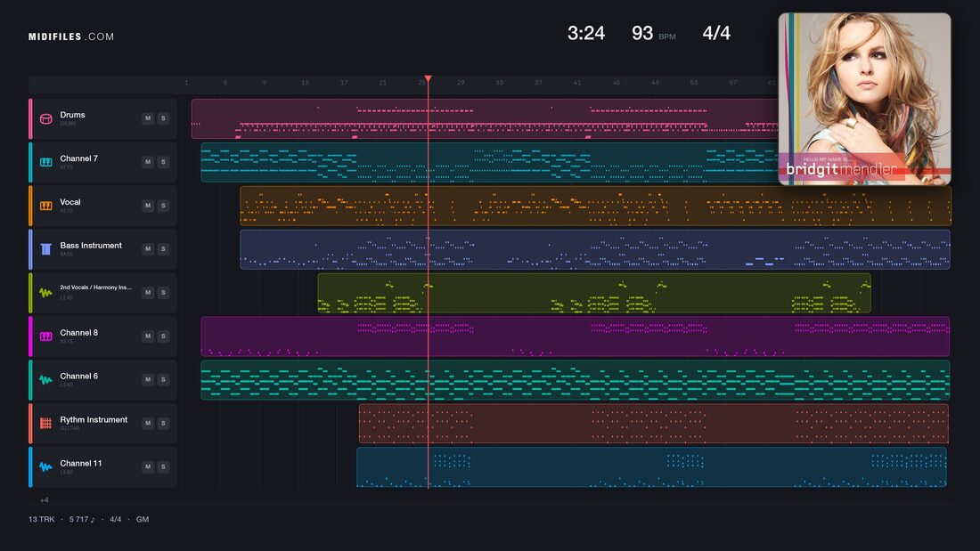Select the Bass Instrument track name

pyautogui.click(x=91, y=246)
